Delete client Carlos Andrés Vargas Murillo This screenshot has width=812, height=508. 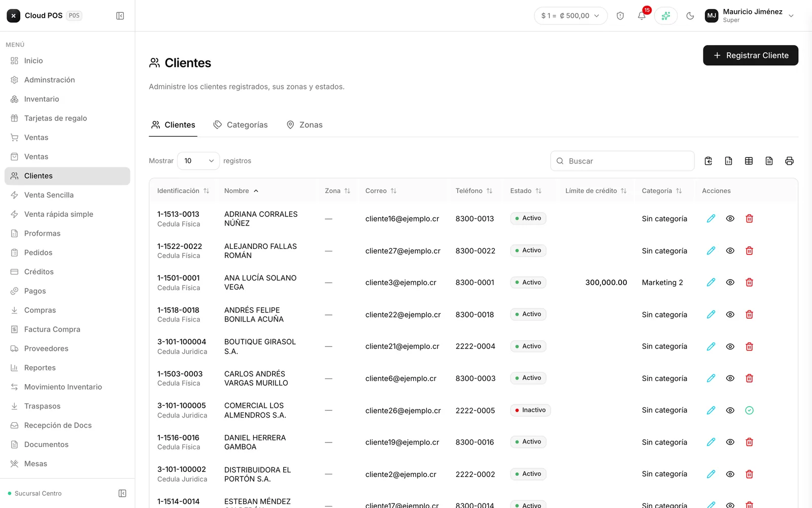(x=749, y=378)
